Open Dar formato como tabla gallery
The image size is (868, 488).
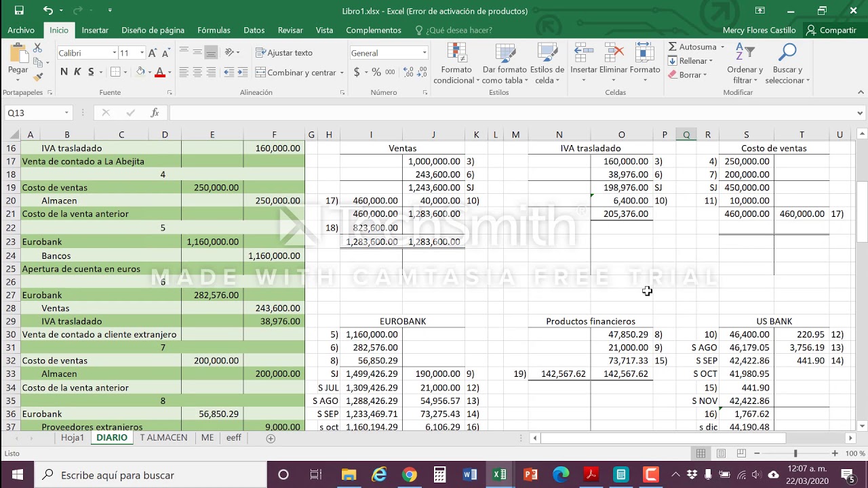click(505, 64)
